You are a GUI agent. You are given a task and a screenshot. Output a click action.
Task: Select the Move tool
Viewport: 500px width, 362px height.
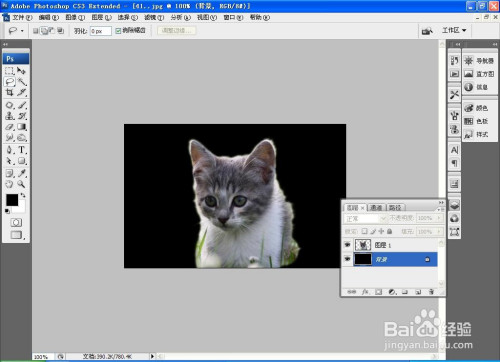pyautogui.click(x=22, y=71)
